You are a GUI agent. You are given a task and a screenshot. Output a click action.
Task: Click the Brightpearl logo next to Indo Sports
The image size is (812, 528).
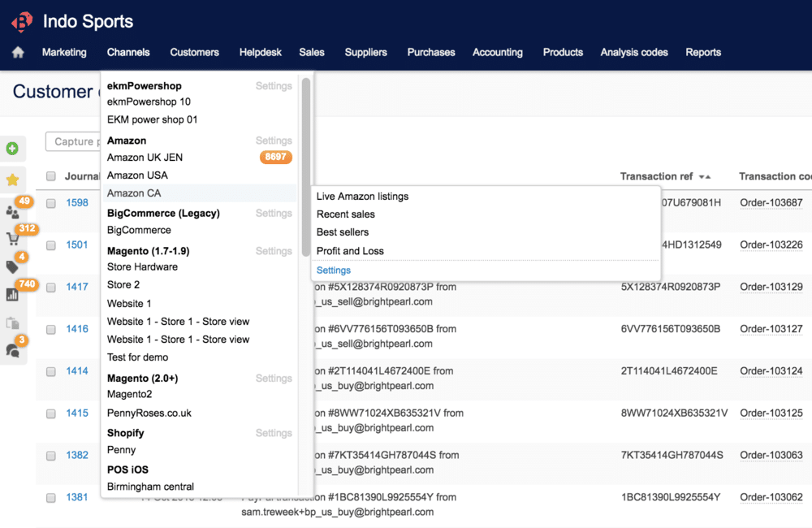coord(22,22)
